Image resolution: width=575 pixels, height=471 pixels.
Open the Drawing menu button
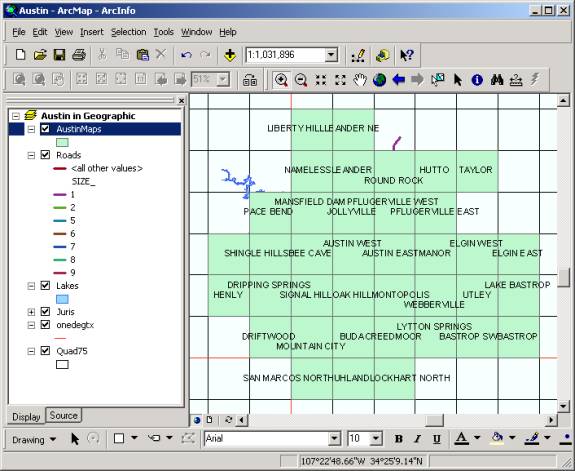(33, 439)
